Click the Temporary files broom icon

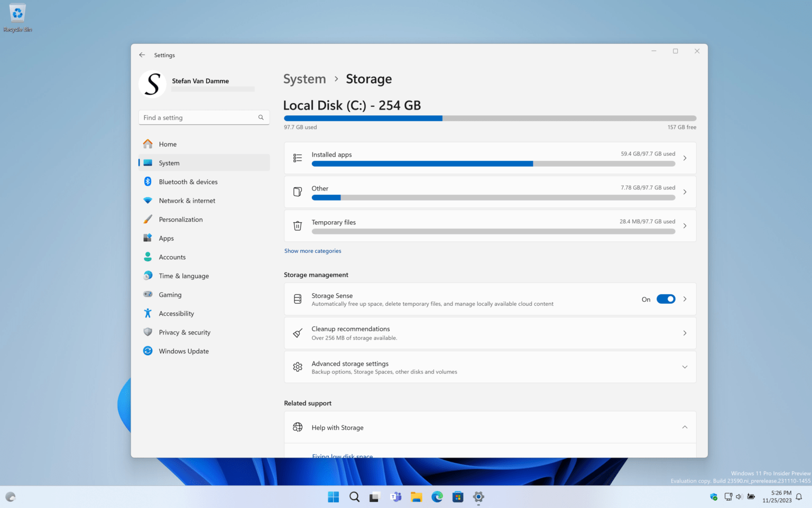pyautogui.click(x=297, y=225)
